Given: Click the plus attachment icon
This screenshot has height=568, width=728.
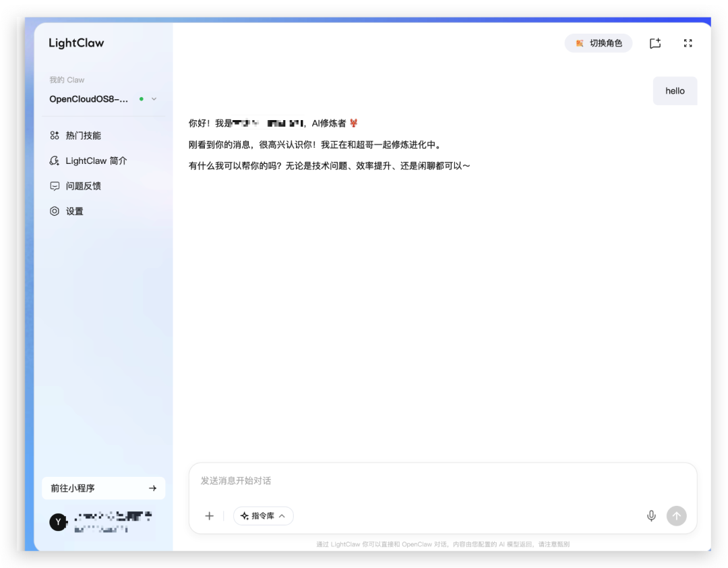Looking at the screenshot, I should 210,515.
